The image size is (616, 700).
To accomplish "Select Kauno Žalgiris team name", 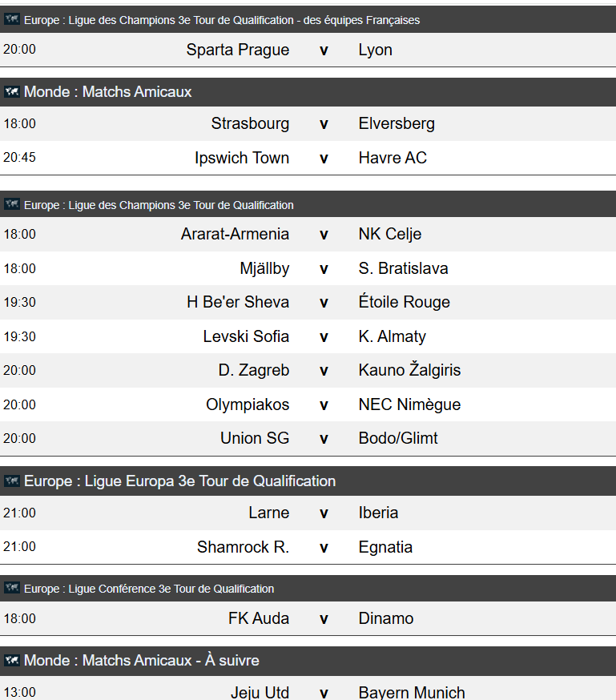I will click(x=410, y=370).
